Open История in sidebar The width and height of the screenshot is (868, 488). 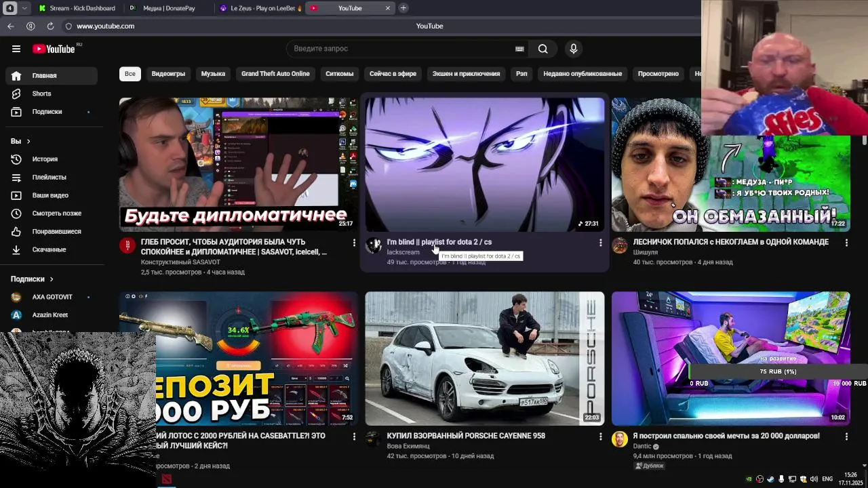pos(52,159)
